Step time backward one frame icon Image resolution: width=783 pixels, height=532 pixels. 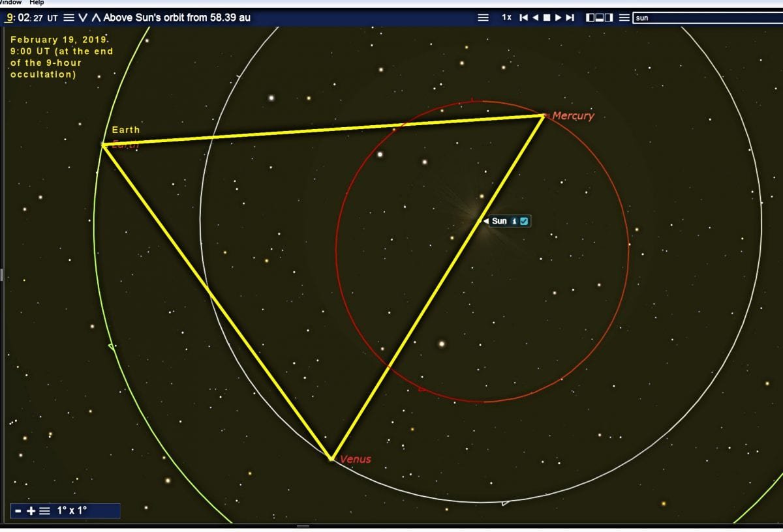535,18
